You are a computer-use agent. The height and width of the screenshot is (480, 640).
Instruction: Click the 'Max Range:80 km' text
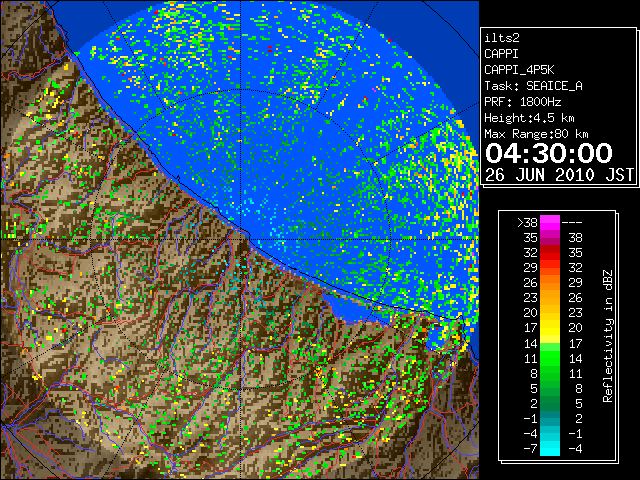tap(536, 134)
